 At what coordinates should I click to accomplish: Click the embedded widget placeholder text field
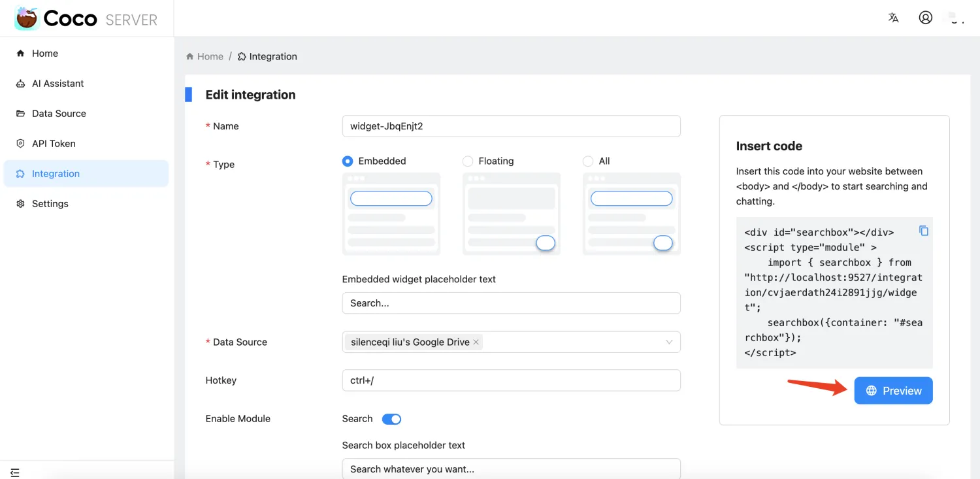tap(512, 303)
